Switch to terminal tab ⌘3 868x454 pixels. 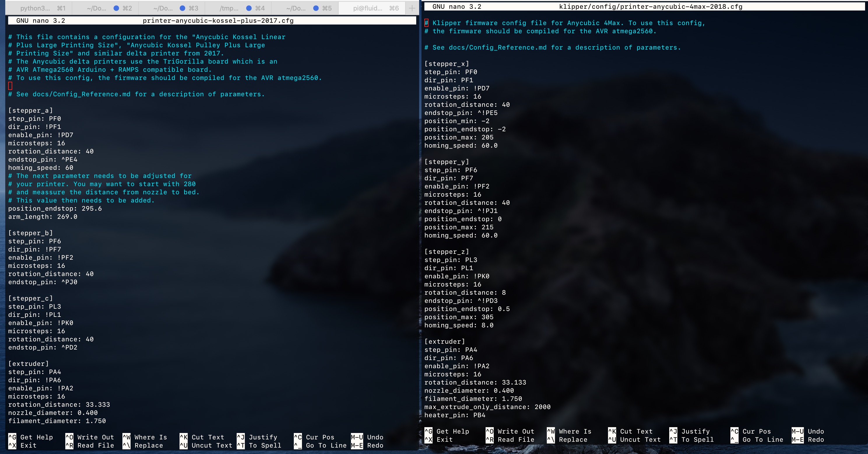[x=171, y=8]
